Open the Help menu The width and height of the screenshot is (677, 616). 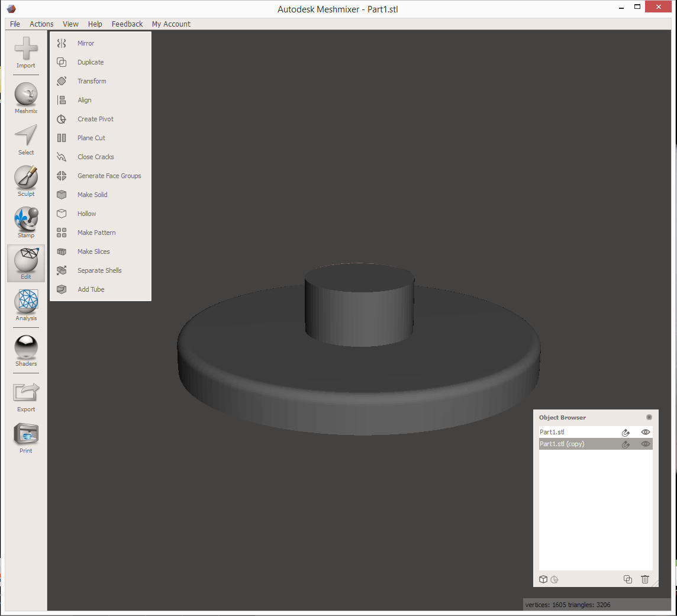(95, 24)
